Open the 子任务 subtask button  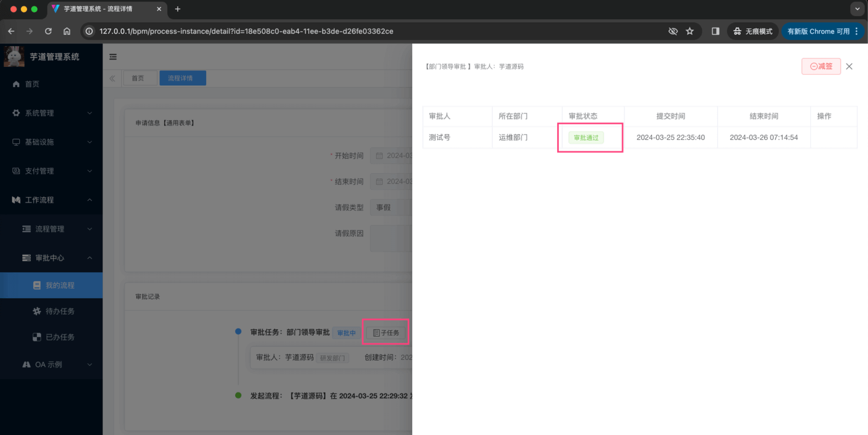click(x=386, y=332)
